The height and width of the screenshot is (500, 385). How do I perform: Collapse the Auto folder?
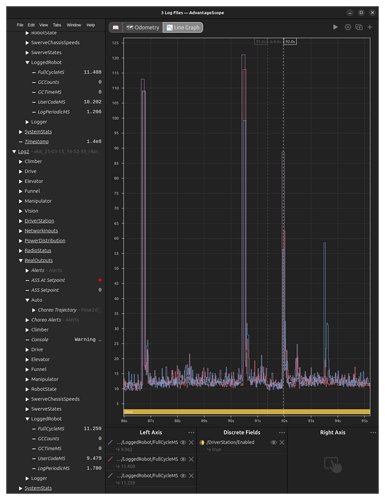[x=27, y=300]
